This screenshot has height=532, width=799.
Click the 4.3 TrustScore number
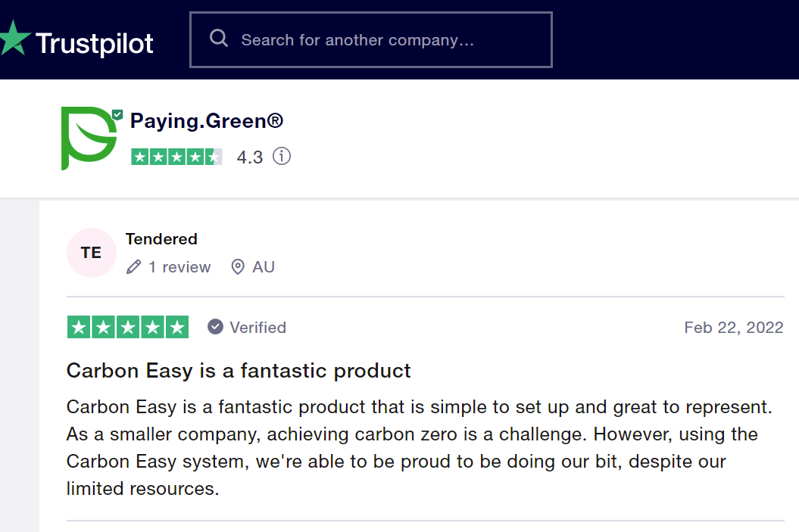(x=250, y=157)
